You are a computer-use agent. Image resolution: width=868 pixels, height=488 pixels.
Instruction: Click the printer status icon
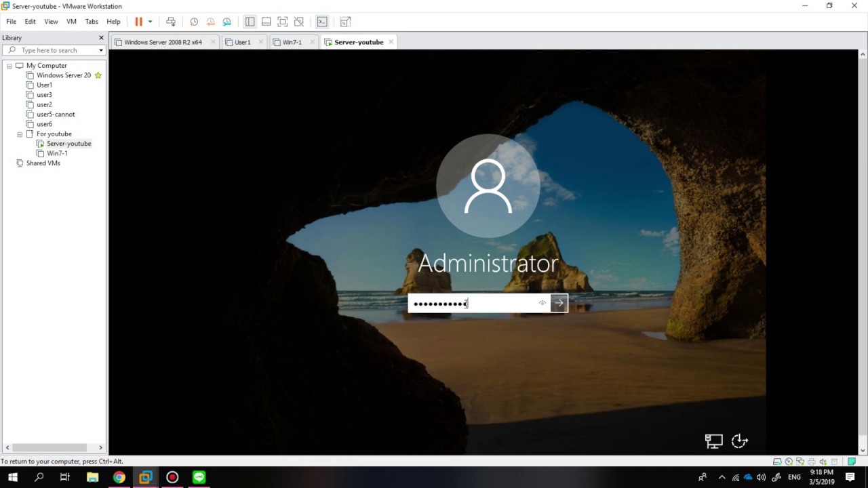click(811, 462)
